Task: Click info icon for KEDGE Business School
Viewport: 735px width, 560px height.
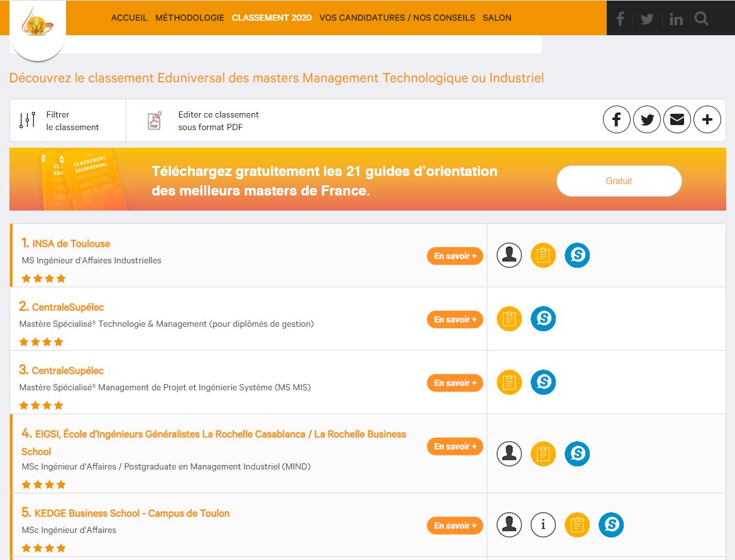Action: point(543,525)
